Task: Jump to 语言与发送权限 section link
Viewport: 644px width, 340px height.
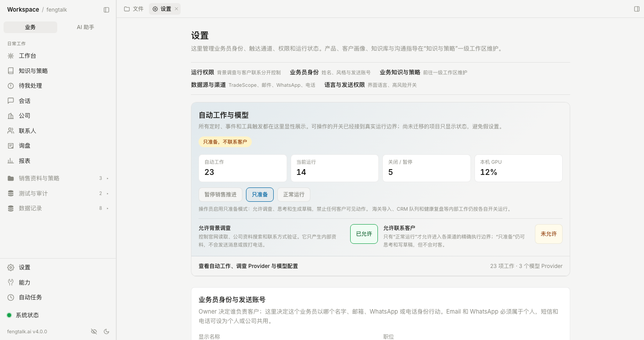Action: (370, 85)
